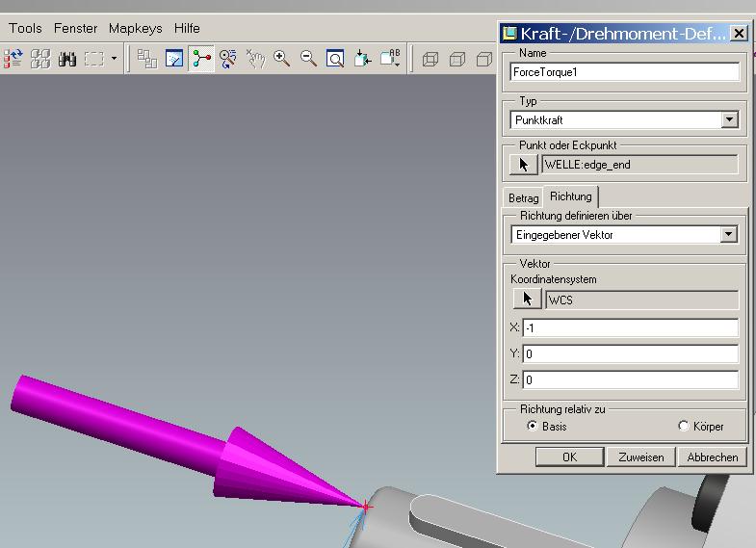Click the Abbrechen button
The width and height of the screenshot is (756, 548).
(712, 457)
